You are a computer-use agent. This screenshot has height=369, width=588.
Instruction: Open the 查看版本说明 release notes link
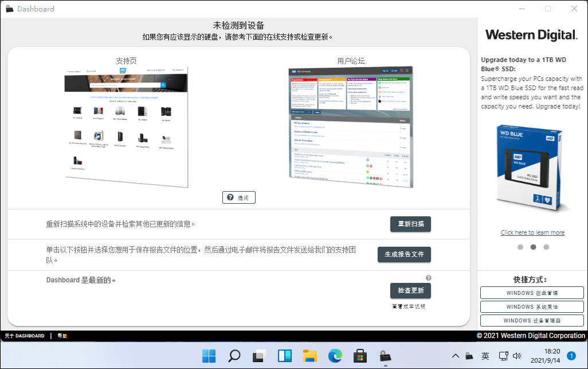point(409,306)
